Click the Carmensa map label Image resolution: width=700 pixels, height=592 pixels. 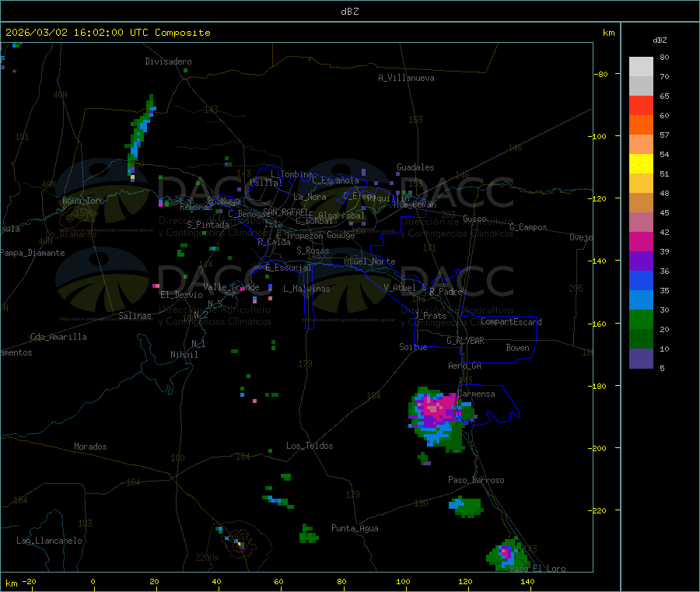click(477, 394)
